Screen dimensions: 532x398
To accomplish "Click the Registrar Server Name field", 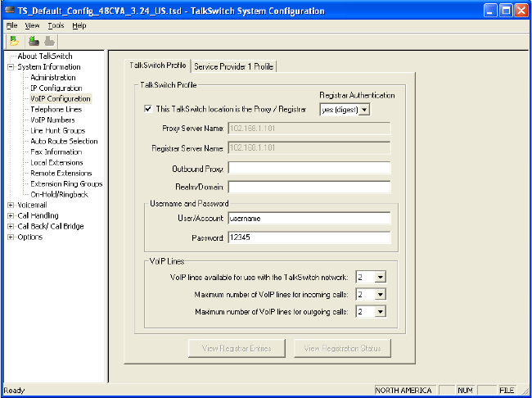I will click(x=309, y=148).
